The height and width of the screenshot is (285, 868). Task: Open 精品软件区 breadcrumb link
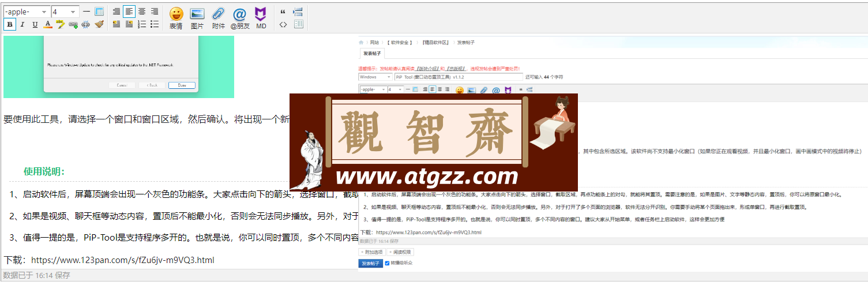(435, 43)
